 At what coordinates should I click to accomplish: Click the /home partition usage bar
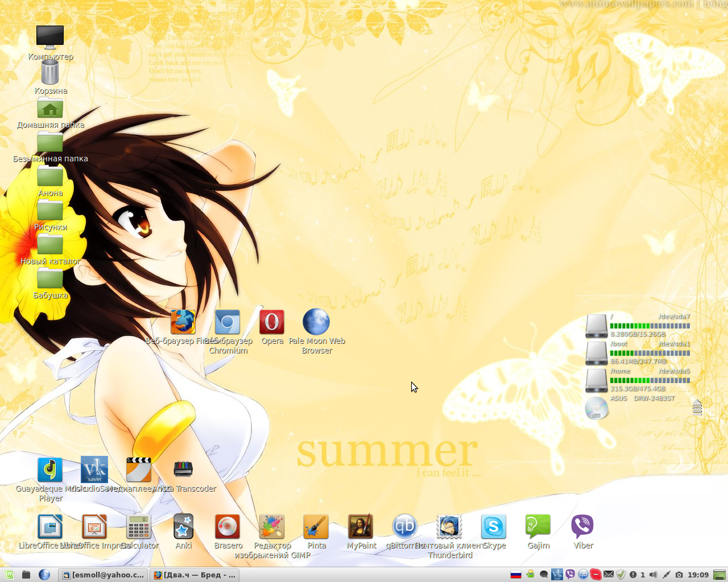click(x=650, y=381)
